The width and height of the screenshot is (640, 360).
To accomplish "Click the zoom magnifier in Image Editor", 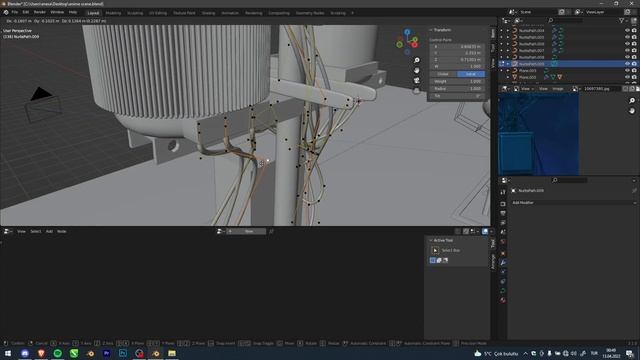I will pyautogui.click(x=632, y=100).
